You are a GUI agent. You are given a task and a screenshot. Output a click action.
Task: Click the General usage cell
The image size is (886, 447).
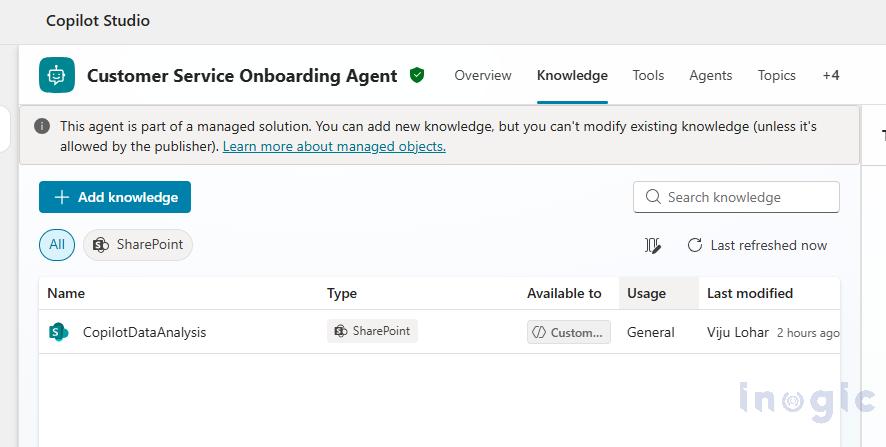[x=650, y=332]
